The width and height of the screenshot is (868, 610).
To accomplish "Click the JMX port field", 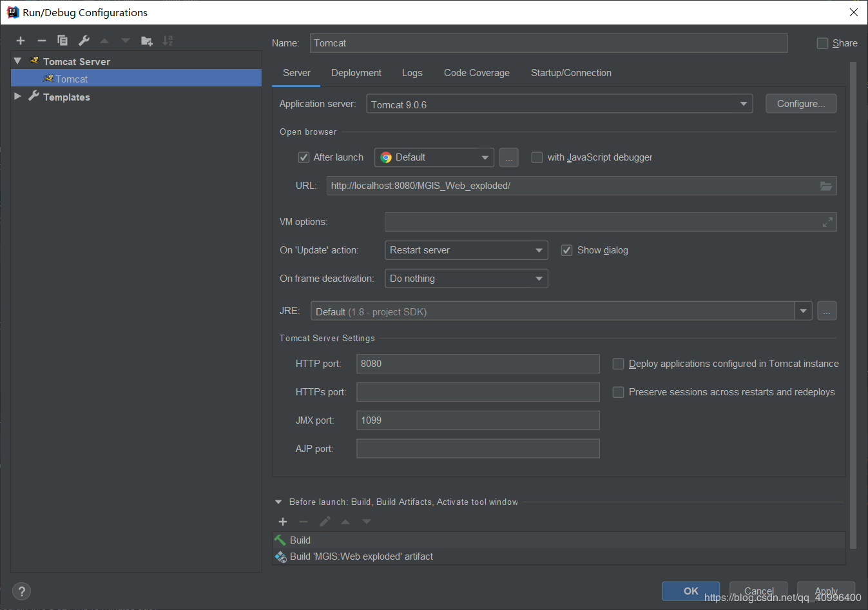I will (478, 420).
